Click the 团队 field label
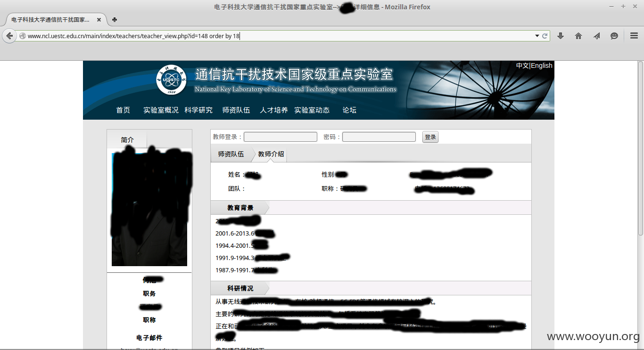Viewport: 644px width, 350px height. pyautogui.click(x=237, y=188)
